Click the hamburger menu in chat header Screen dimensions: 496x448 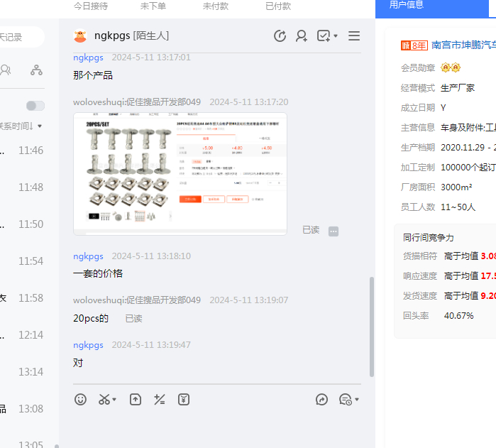point(354,36)
